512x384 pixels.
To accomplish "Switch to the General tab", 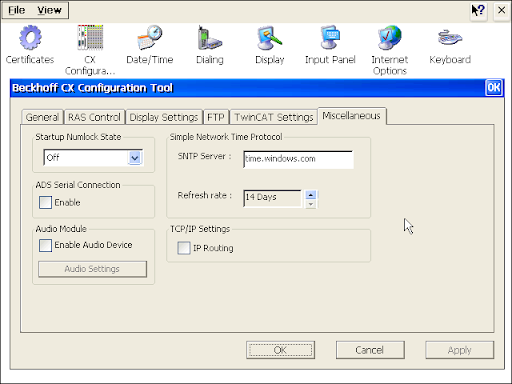I will click(x=42, y=117).
